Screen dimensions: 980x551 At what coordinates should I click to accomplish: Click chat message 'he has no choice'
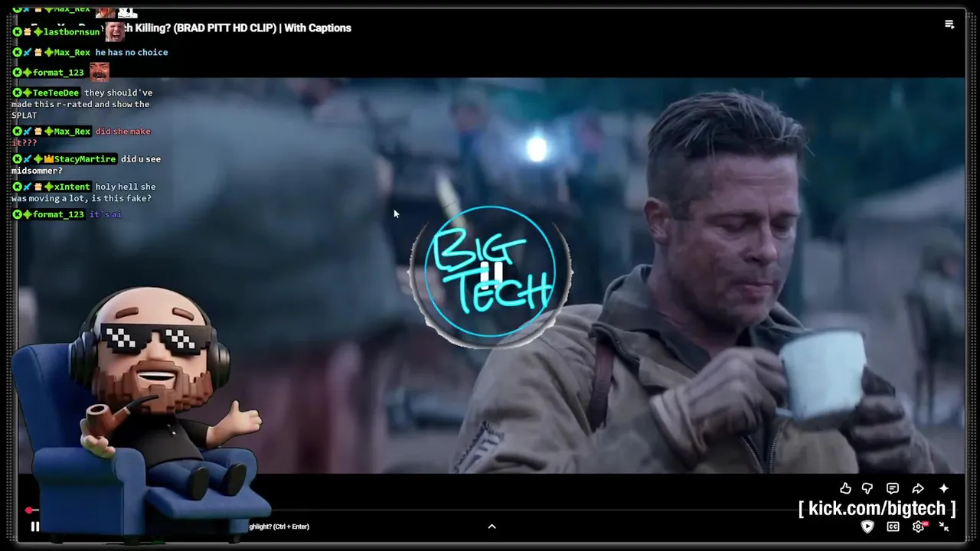tap(132, 52)
